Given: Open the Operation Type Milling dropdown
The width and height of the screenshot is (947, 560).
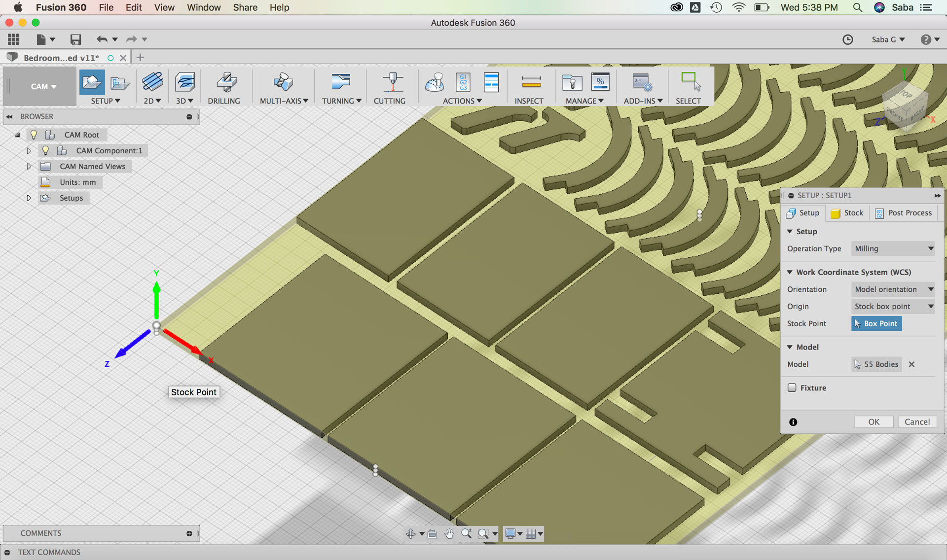Looking at the screenshot, I should (893, 248).
